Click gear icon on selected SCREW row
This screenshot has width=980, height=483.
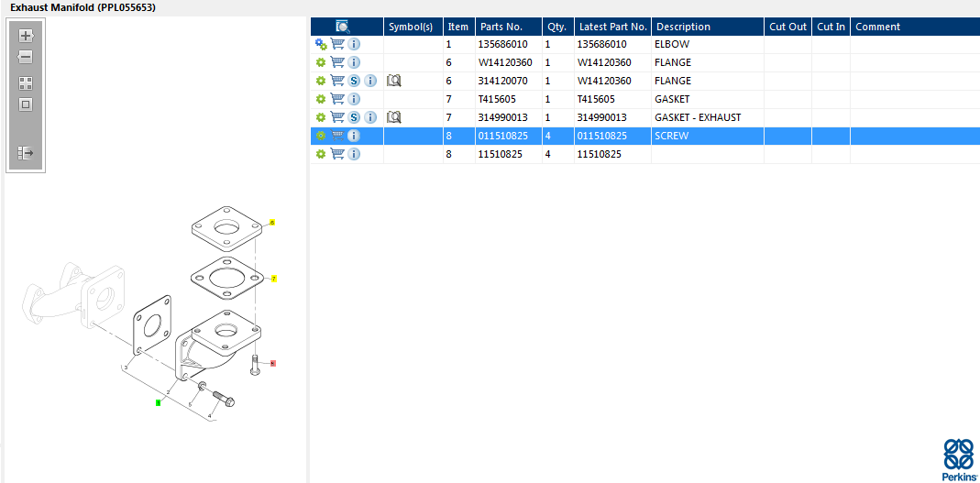coord(321,136)
